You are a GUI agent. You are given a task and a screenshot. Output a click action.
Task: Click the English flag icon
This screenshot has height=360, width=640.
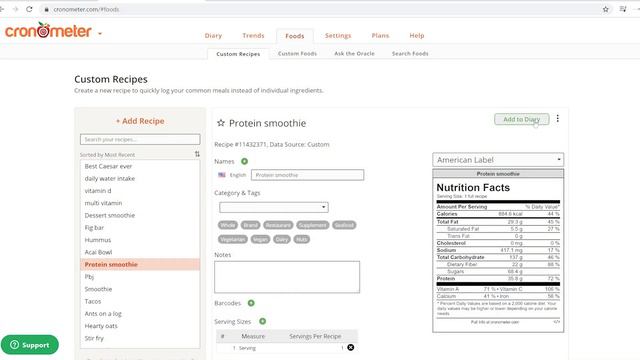pos(222,175)
